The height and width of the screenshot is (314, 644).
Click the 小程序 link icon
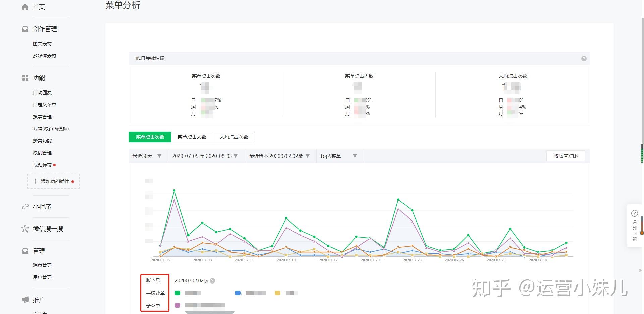(x=25, y=207)
